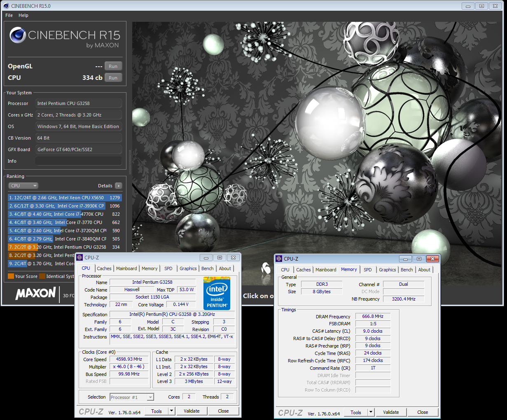The image size is (507, 420).
Task: Switch to Bench tab in left CPU-Z
Action: [x=208, y=268]
